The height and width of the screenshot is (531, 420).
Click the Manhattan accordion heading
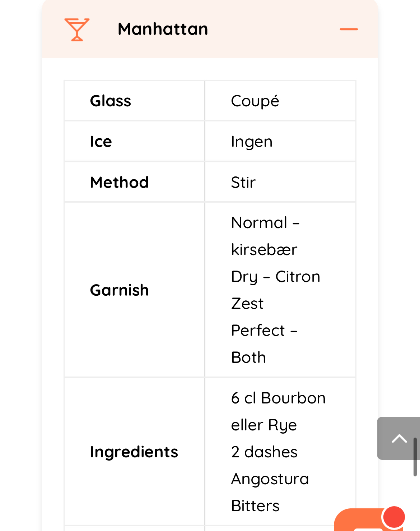(x=163, y=29)
